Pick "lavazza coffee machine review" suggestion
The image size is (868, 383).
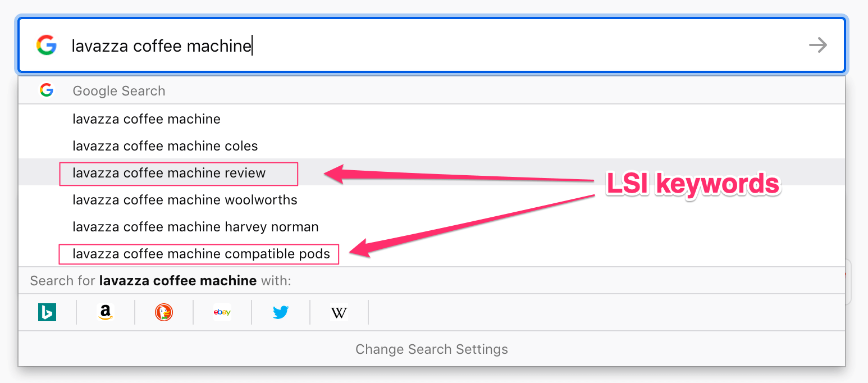click(169, 173)
